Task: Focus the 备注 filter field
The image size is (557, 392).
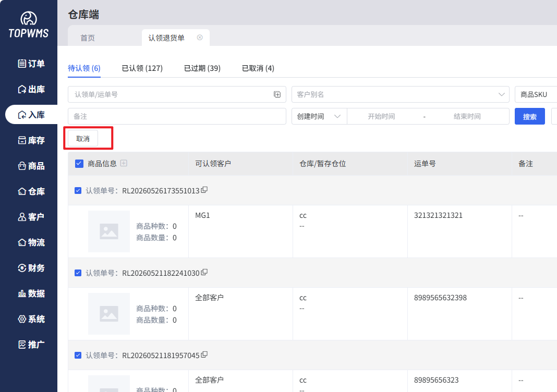Action: (x=177, y=116)
